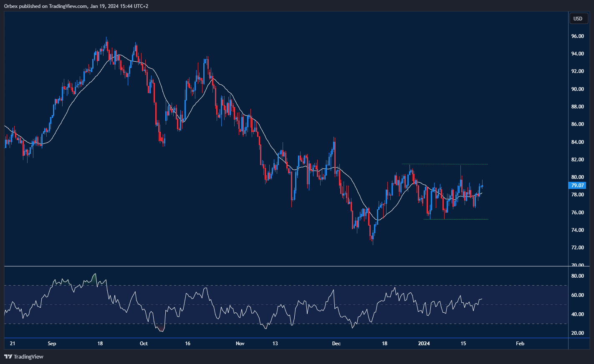Viewport: 594px width, 364px height.
Task: Open the TradingView text link at bottom
Action: (x=28, y=356)
